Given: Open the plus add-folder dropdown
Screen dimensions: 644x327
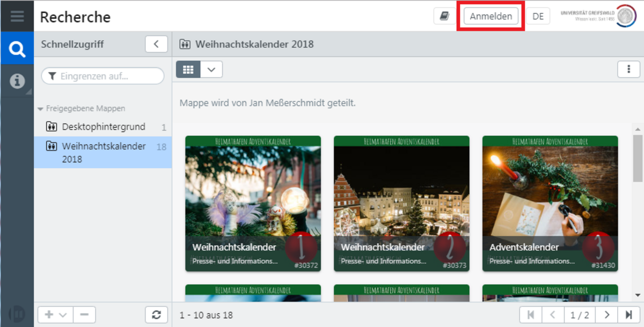Looking at the screenshot, I should tap(55, 315).
